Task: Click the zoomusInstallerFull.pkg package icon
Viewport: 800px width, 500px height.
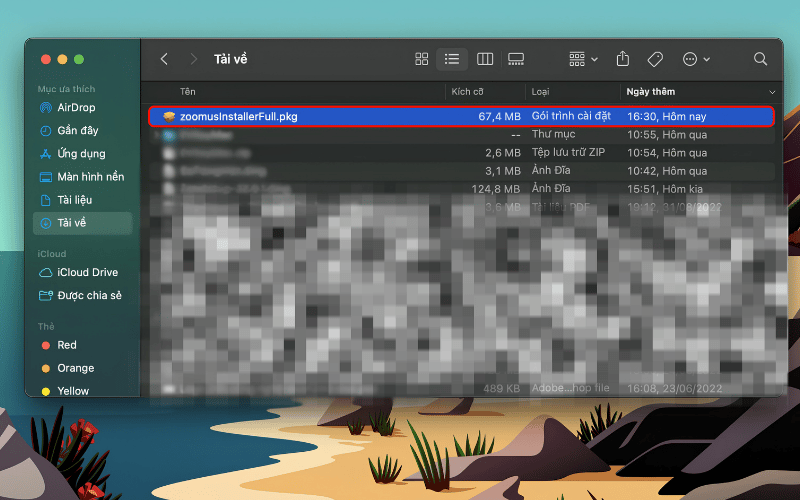Action: point(169,117)
